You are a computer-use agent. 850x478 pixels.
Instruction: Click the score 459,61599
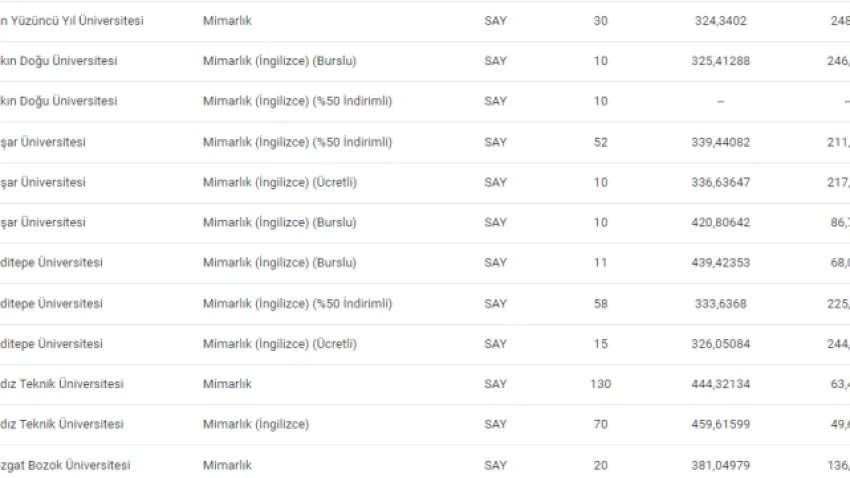[720, 424]
